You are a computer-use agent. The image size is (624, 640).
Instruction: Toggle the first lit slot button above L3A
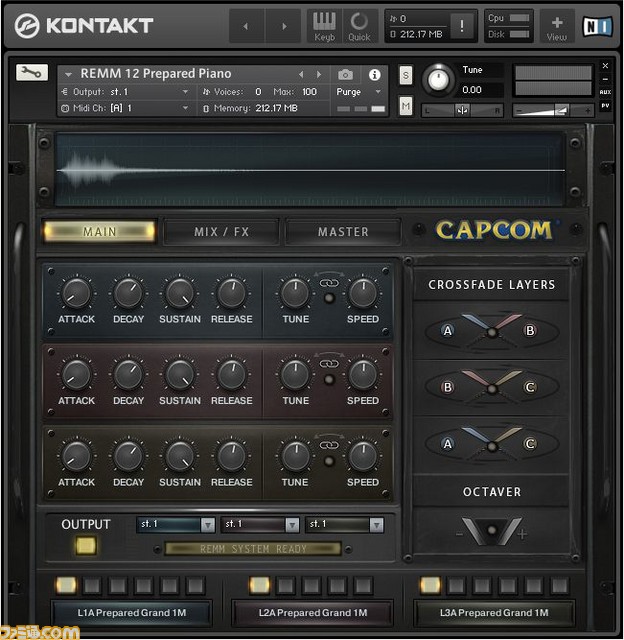(430, 585)
